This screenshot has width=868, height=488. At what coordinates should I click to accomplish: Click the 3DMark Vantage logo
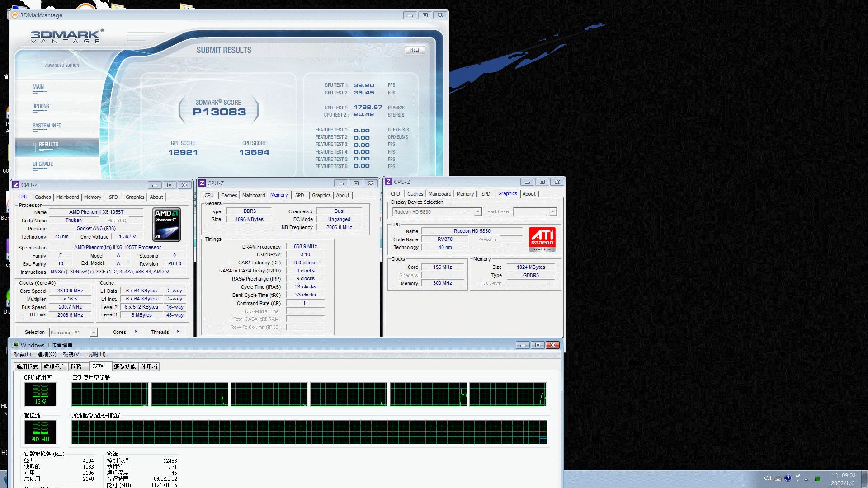coord(67,37)
